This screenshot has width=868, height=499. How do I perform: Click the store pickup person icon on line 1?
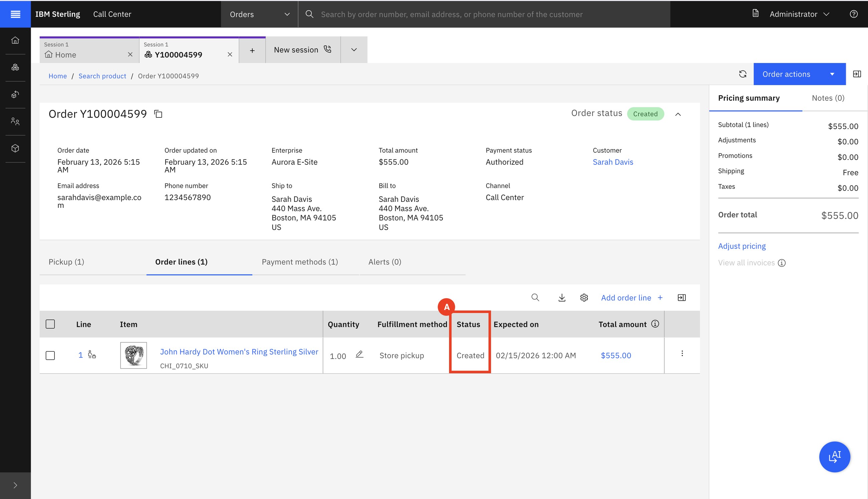(x=92, y=354)
